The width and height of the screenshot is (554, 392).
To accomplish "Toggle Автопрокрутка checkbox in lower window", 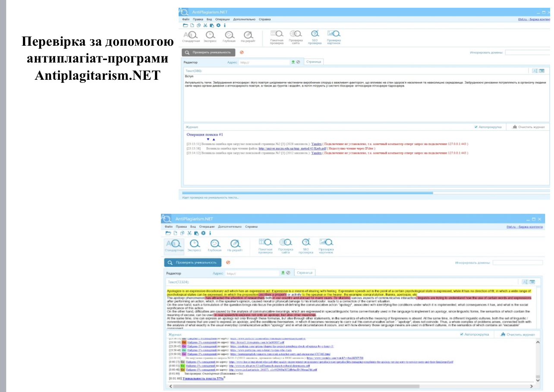I will coord(462,334).
